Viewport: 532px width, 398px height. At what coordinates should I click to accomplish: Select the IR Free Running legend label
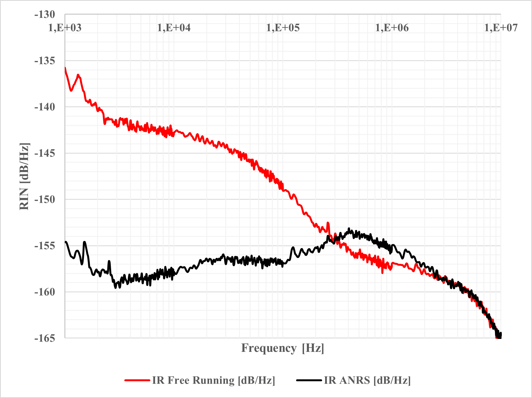tap(213, 380)
